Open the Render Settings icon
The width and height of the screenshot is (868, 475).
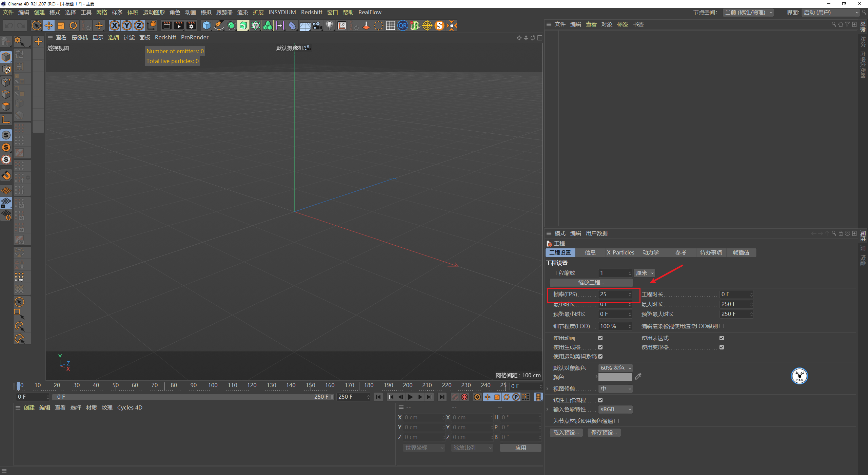pos(191,25)
